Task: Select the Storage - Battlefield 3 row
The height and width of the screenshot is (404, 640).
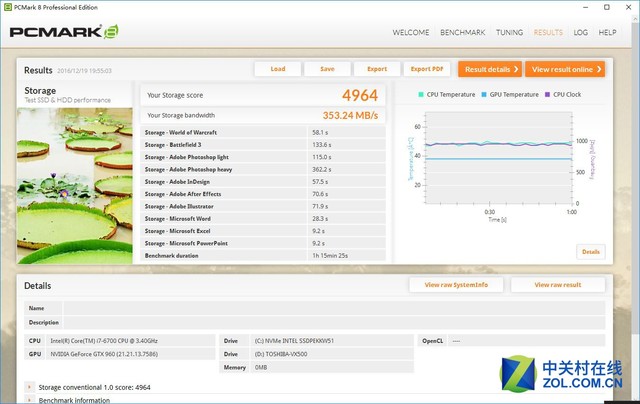Action: (263, 144)
